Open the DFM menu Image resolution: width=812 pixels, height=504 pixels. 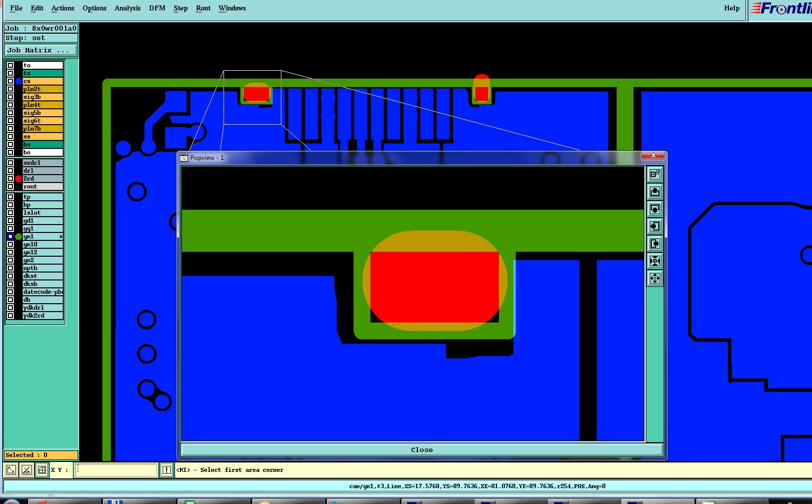(157, 8)
